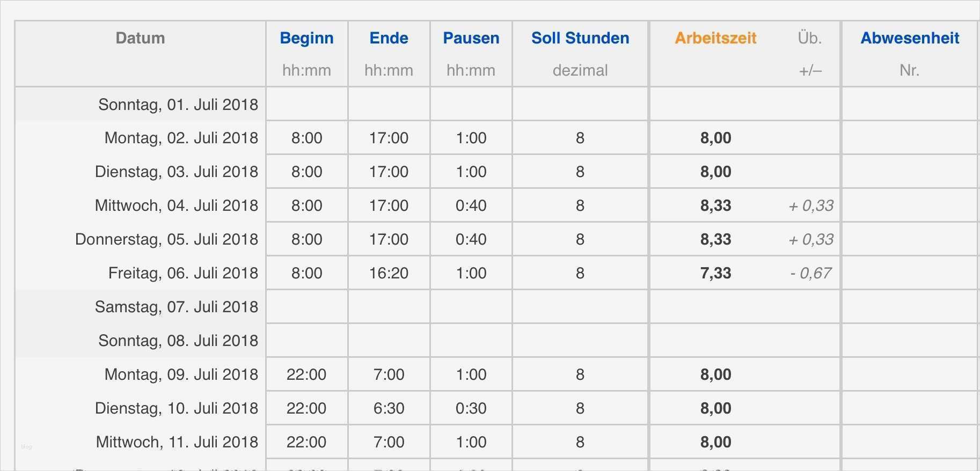Click the orange Arbeitszeit header label
The height and width of the screenshot is (471, 980).
click(x=715, y=38)
